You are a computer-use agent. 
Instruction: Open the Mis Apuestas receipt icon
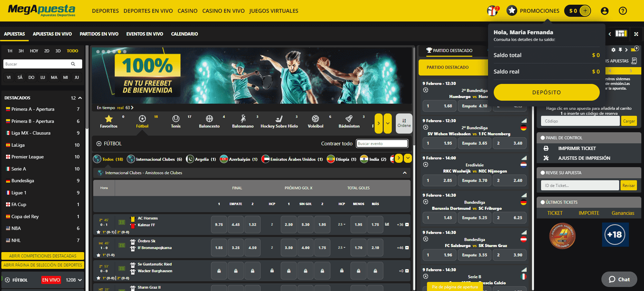634,61
